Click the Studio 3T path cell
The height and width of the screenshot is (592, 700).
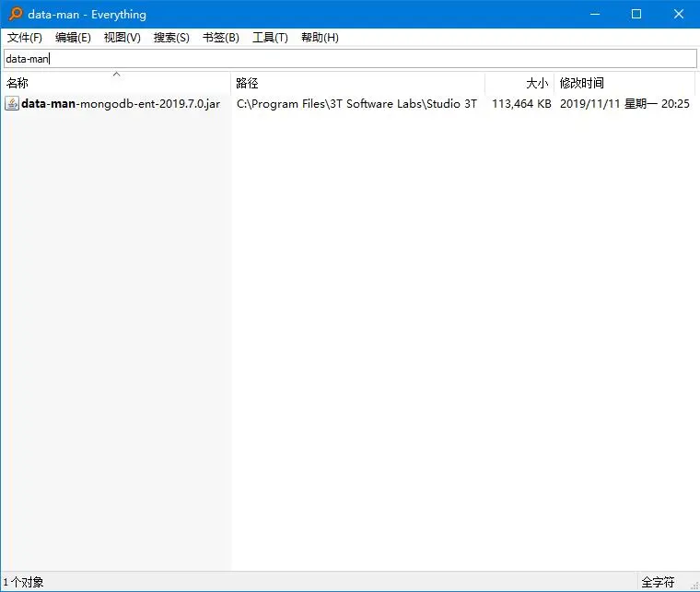(x=356, y=103)
